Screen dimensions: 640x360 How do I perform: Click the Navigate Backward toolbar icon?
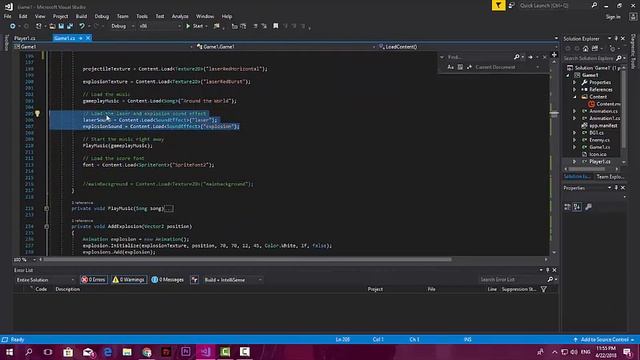pos(13,26)
